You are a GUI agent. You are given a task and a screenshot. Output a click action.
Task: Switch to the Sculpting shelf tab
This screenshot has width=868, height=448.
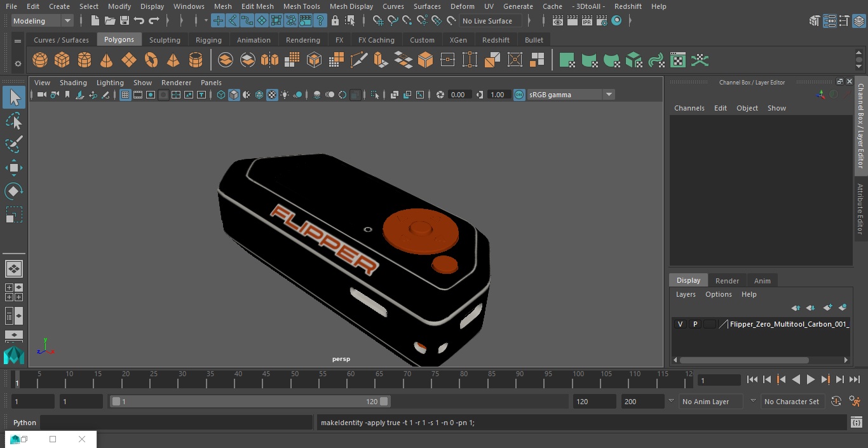point(165,40)
